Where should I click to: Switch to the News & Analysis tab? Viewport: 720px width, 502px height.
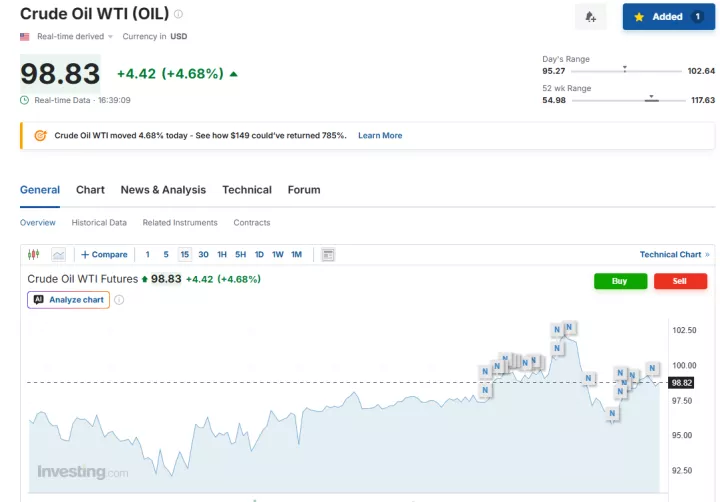click(x=163, y=190)
